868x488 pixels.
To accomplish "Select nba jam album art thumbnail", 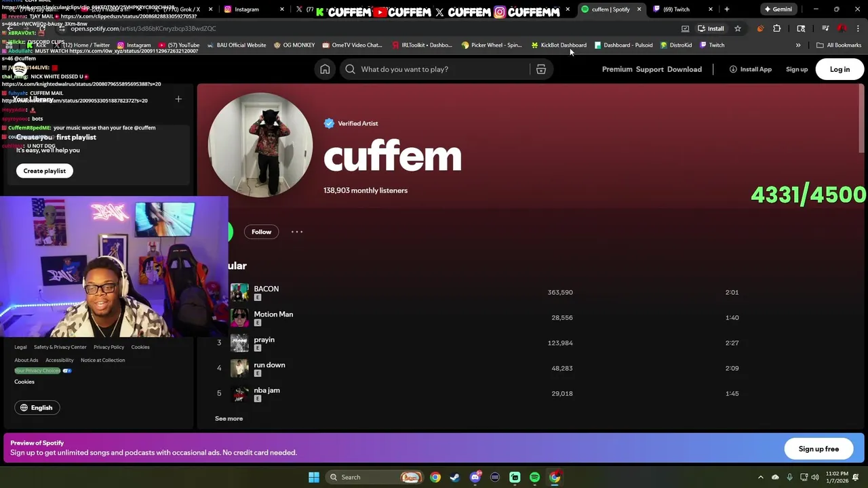I will (x=239, y=393).
